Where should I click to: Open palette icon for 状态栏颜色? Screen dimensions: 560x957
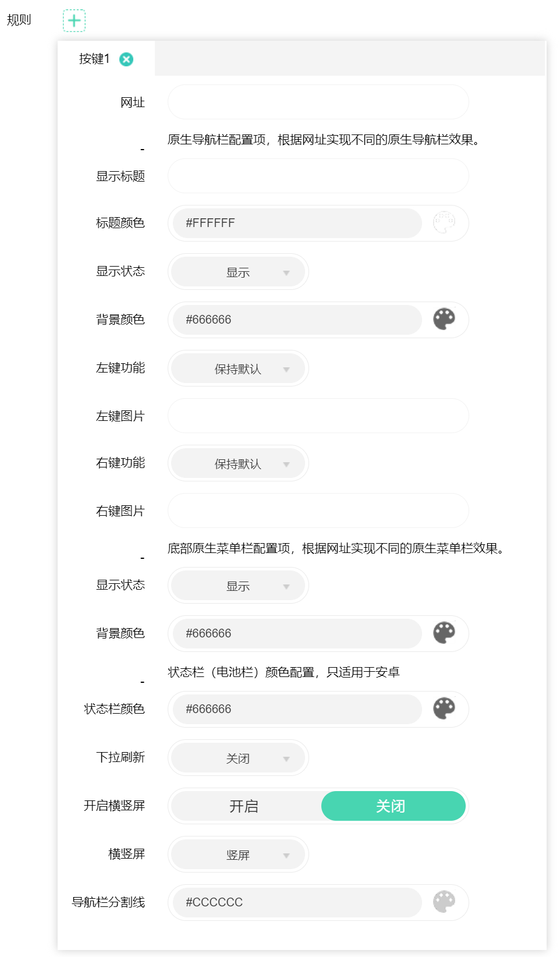click(x=444, y=709)
